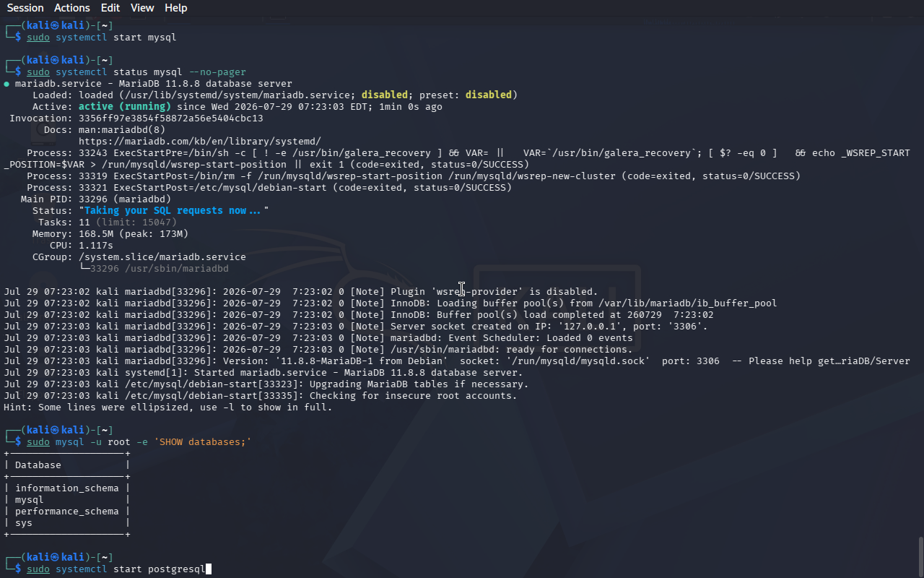Click the 'performance_schema' database row
This screenshot has width=924, height=578.
click(x=67, y=512)
